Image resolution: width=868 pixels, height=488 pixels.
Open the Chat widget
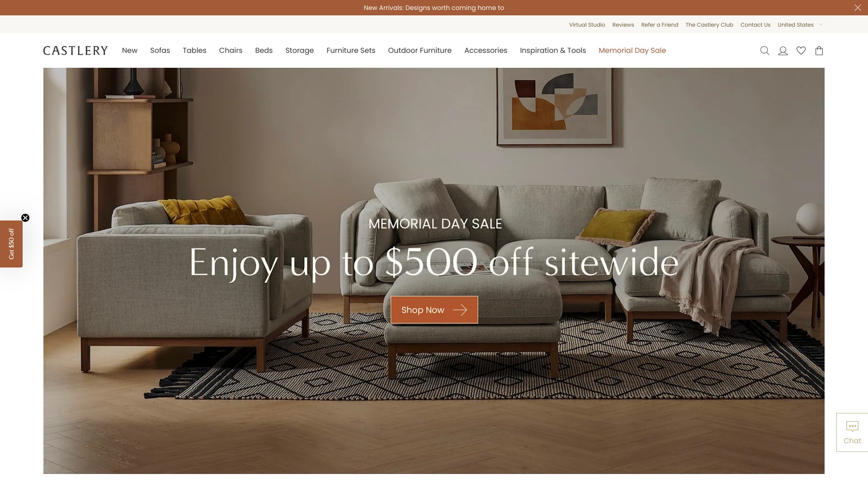(x=852, y=432)
